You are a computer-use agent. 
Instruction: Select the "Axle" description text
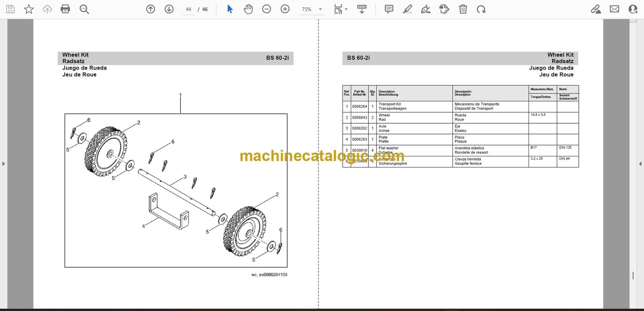pos(383,126)
